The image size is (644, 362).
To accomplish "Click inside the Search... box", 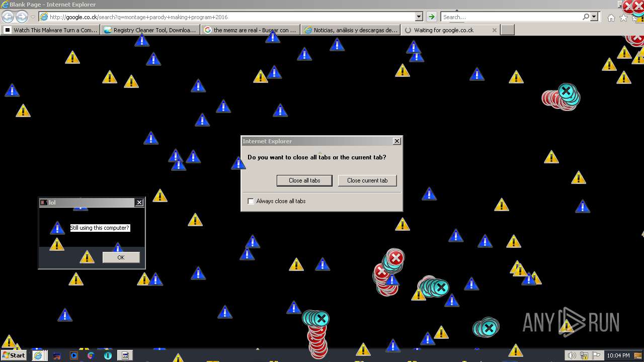I will pyautogui.click(x=511, y=17).
